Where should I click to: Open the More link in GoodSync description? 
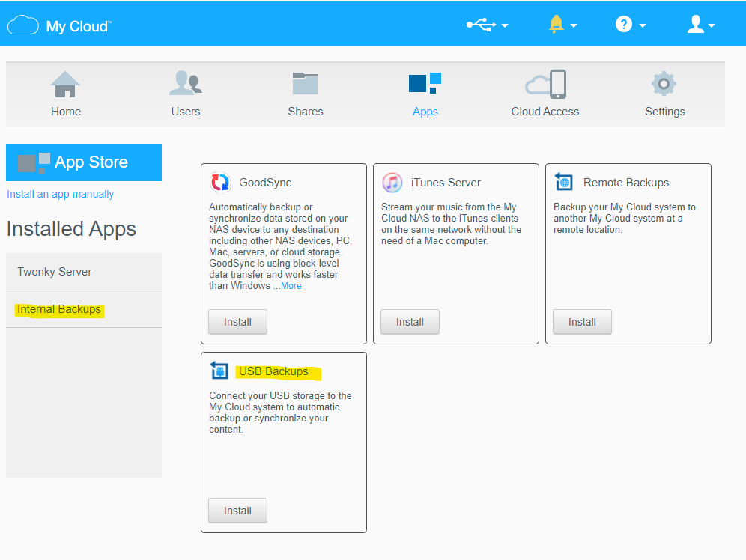coord(291,286)
